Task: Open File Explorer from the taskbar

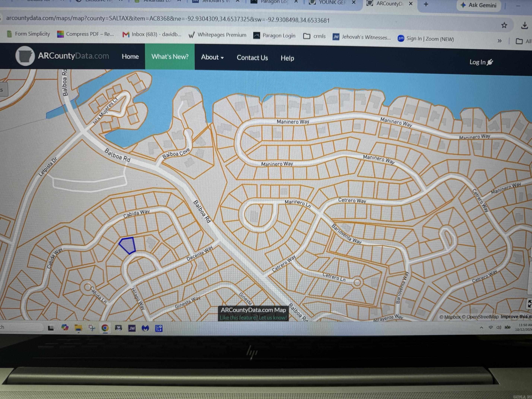Action: 78,328
